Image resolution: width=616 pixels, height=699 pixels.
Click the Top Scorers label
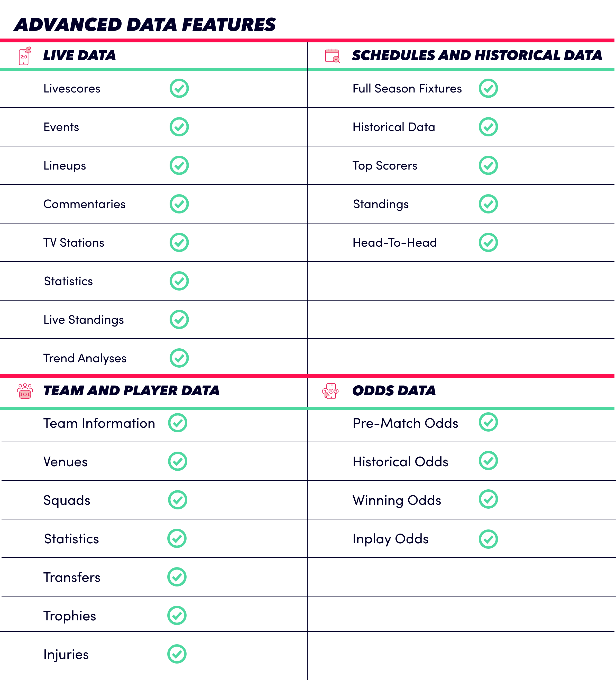385,166
